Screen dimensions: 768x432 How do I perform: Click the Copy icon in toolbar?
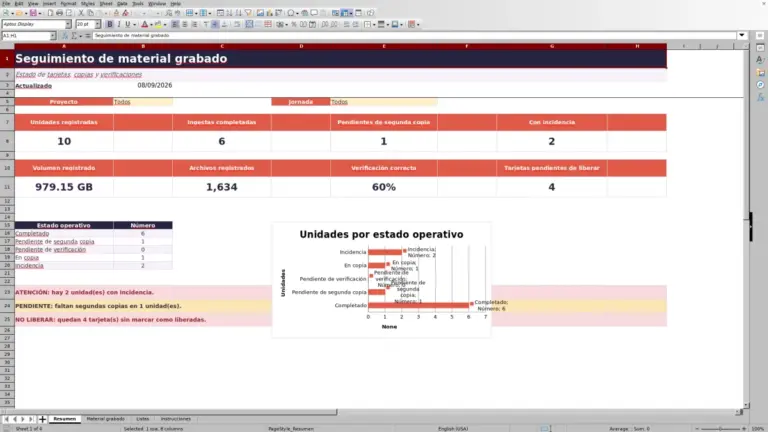[90, 13]
